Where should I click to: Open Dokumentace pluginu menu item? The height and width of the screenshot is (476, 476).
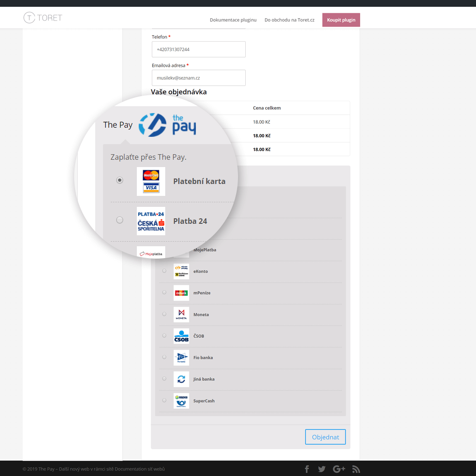click(233, 20)
